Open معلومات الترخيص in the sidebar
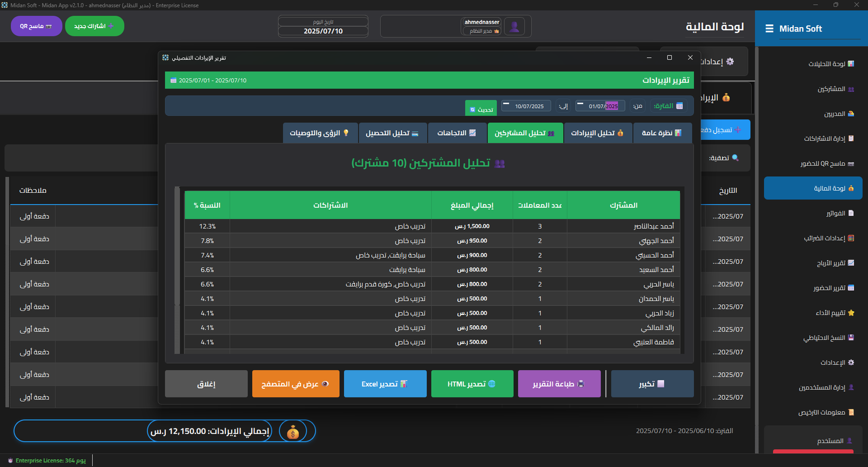The image size is (868, 467). (813, 413)
